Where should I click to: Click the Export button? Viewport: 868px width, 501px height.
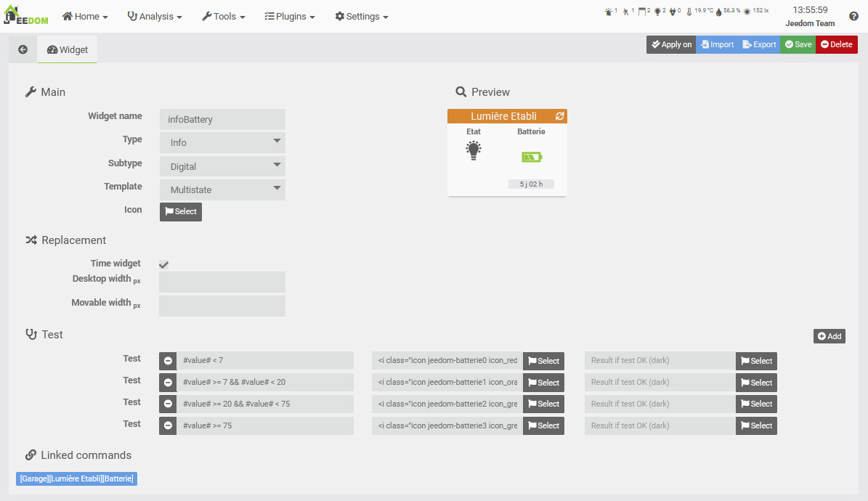tap(759, 44)
